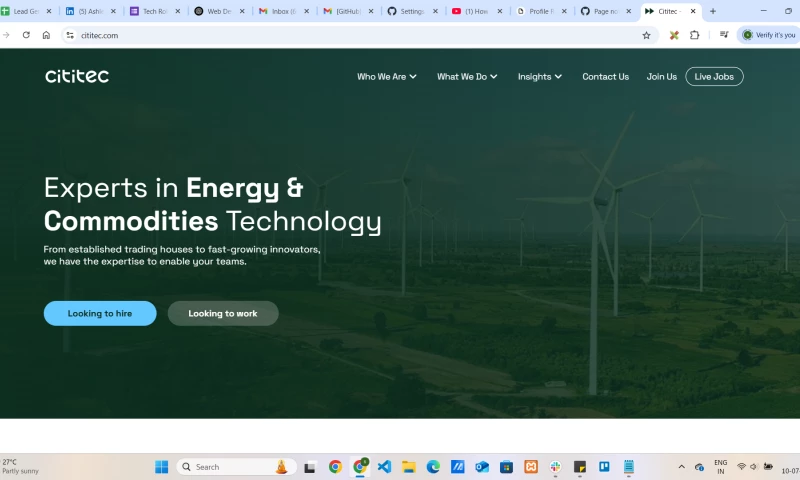This screenshot has height=480, width=800.
Task: Open the Contact Us page
Action: (x=606, y=77)
